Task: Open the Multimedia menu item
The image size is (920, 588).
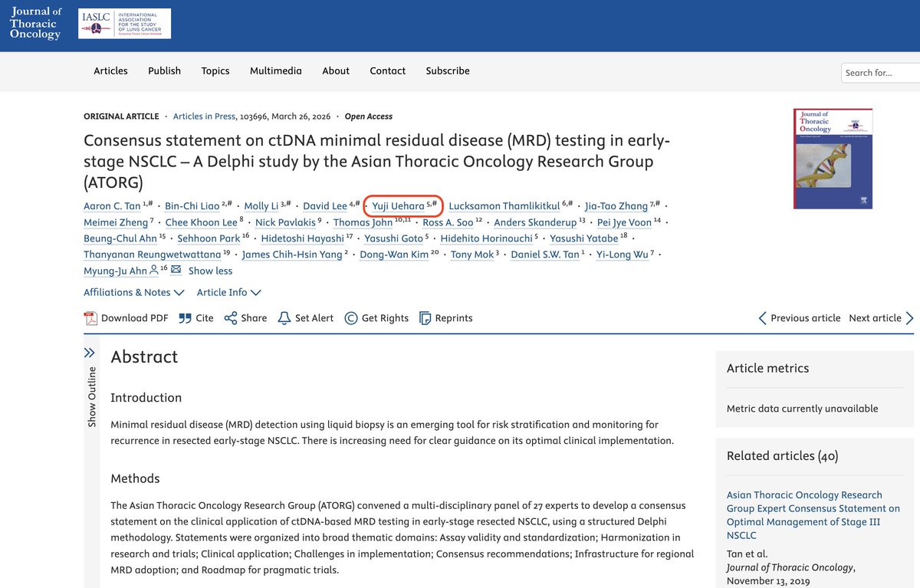Action: pyautogui.click(x=275, y=71)
